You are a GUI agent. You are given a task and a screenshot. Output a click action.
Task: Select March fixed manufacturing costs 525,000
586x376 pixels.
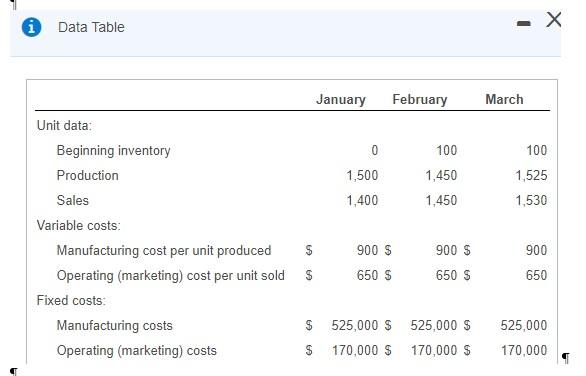pos(524,326)
